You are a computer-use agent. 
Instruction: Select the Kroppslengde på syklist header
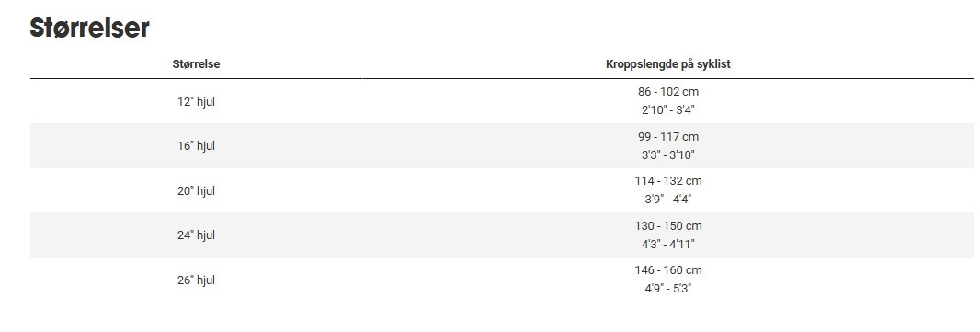[x=668, y=63]
